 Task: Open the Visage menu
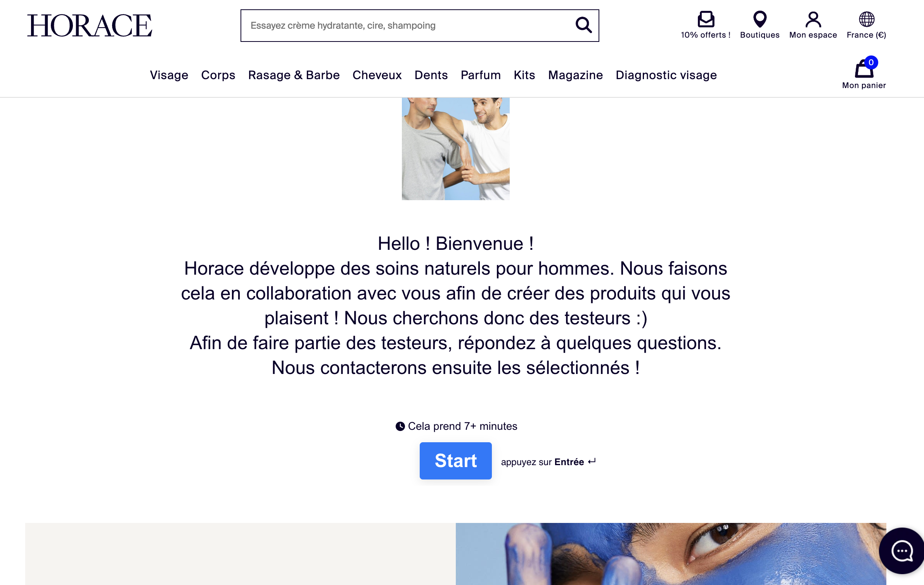tap(169, 75)
